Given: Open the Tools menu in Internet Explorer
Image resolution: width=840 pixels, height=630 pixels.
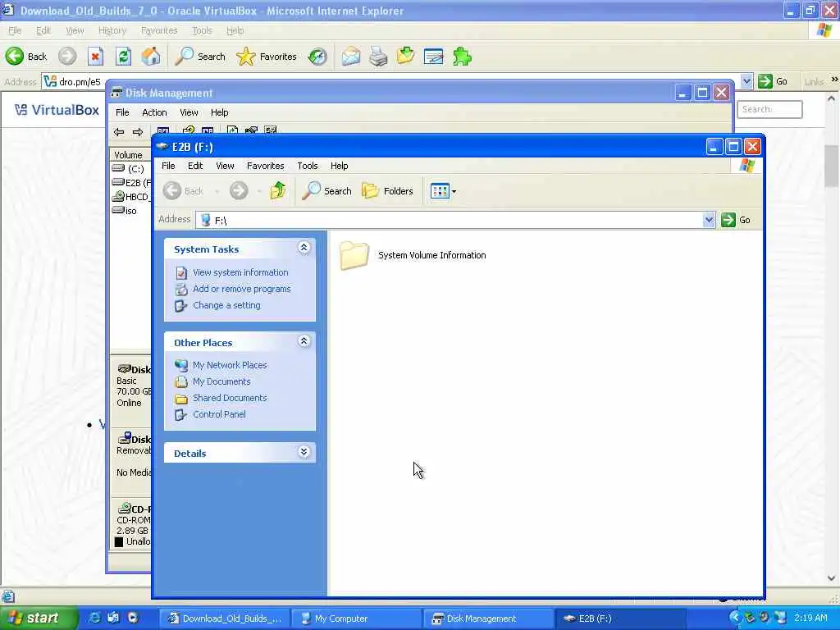Looking at the screenshot, I should pos(202,30).
